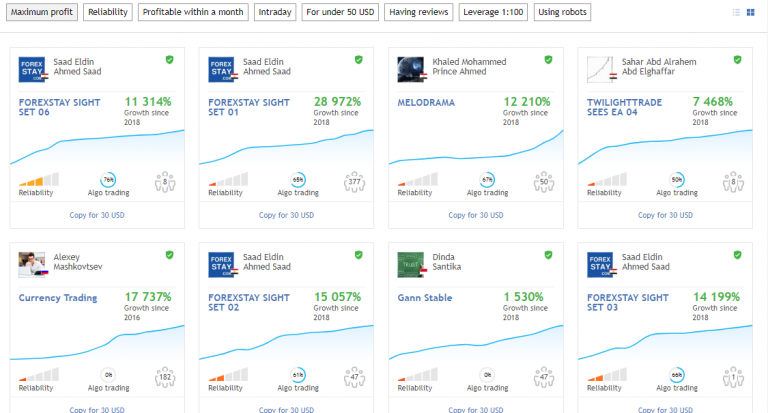
Task: Click the 17 737% growth value
Action: [148, 297]
